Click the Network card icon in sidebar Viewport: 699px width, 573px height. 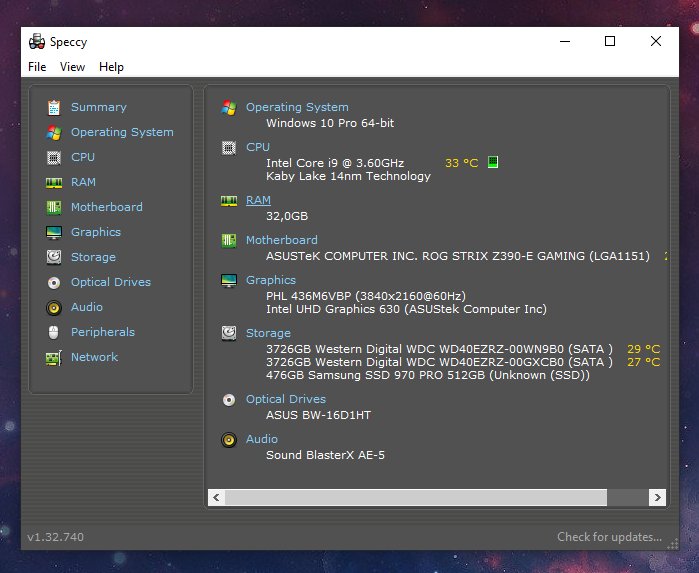tap(54, 358)
